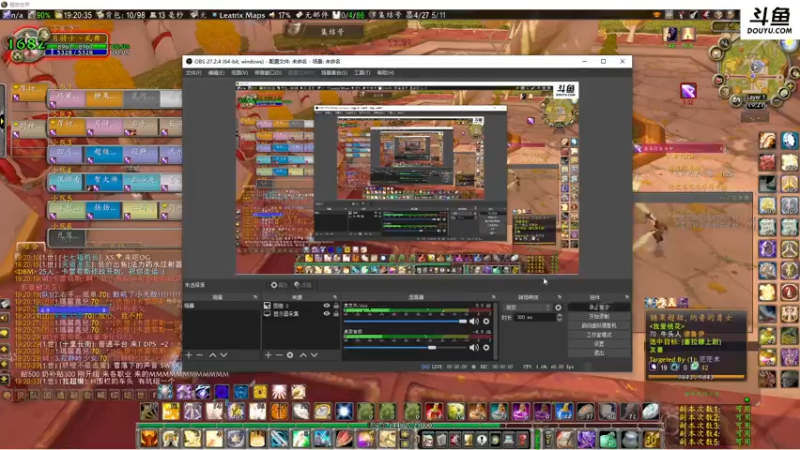Adjust first mixer channel volume slider
Screen dimensions: 800x450
click(406, 321)
